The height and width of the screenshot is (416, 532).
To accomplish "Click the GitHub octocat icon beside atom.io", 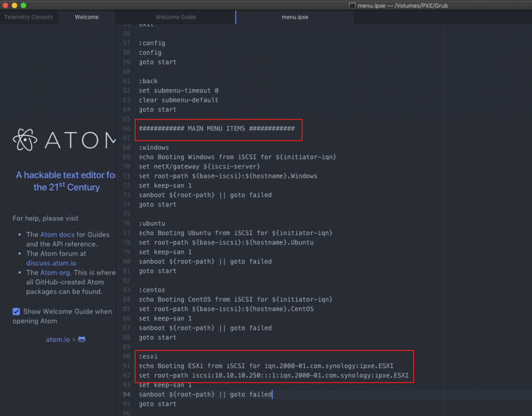I will click(82, 339).
